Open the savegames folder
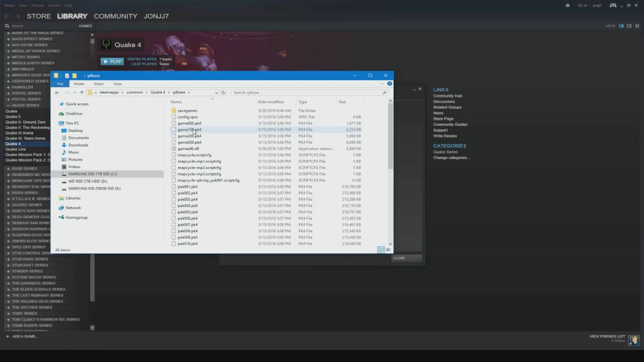 (187, 111)
